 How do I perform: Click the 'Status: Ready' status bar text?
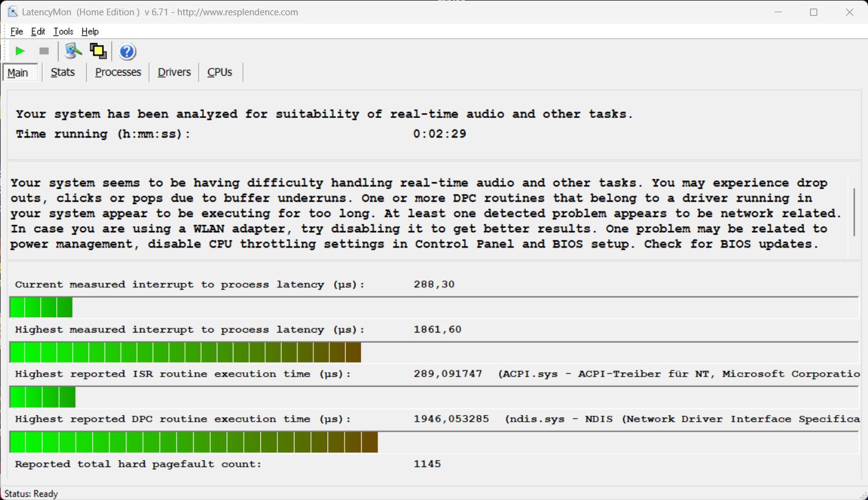pos(31,494)
